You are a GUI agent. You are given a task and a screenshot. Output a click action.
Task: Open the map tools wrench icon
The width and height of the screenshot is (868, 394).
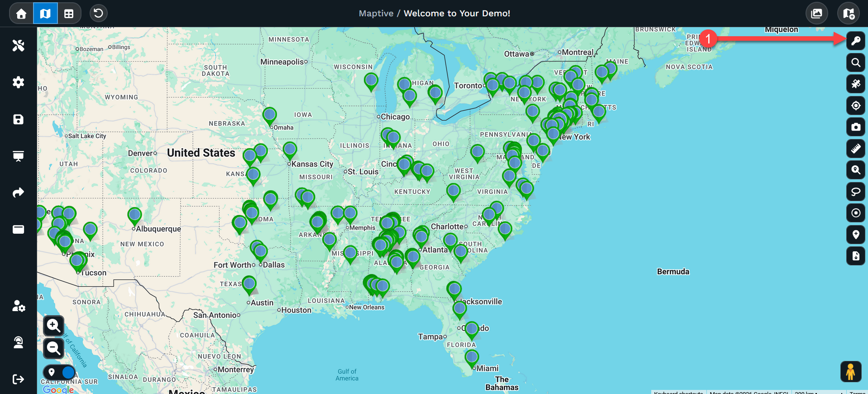tap(18, 45)
